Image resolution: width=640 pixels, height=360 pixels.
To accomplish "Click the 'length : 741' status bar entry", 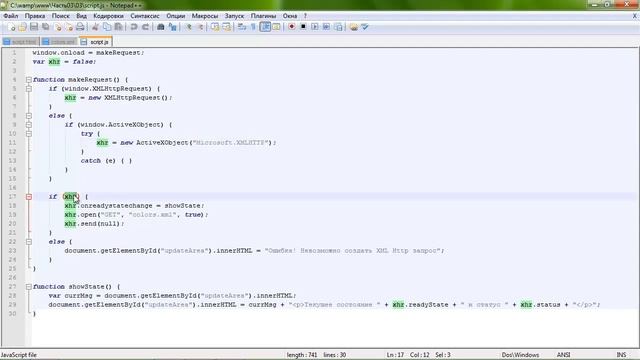I will (302, 355).
